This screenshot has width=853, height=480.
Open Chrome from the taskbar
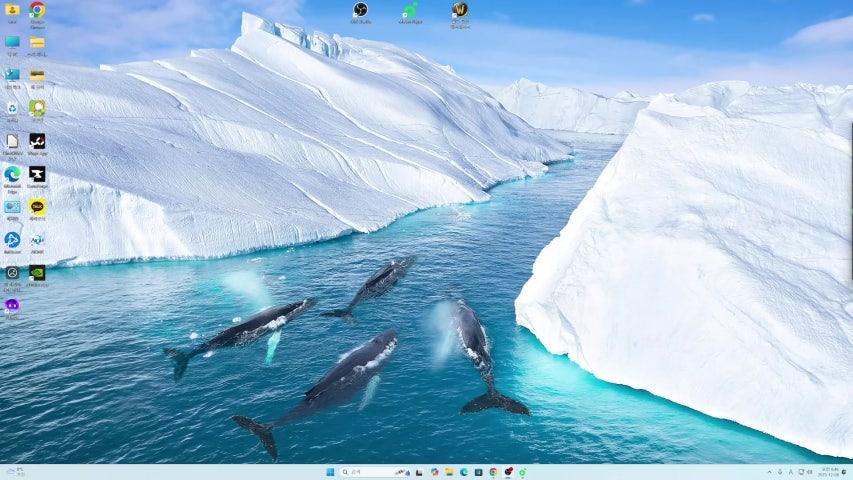point(493,472)
